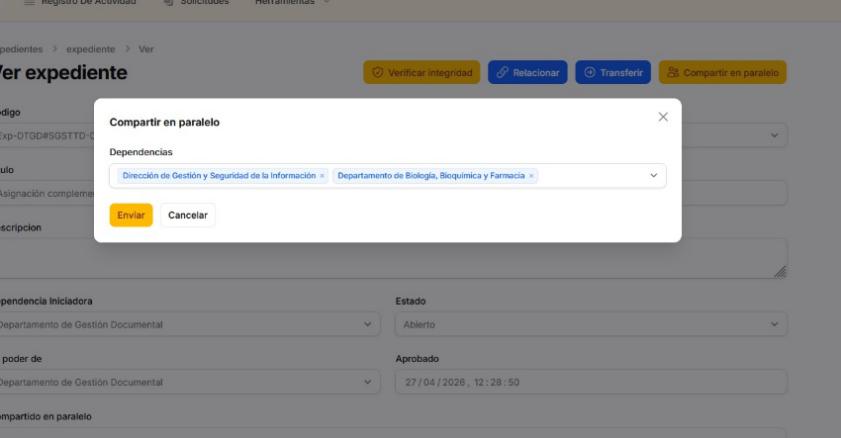This screenshot has height=438, width=841.
Task: Click Relacionar button
Action: point(527,72)
